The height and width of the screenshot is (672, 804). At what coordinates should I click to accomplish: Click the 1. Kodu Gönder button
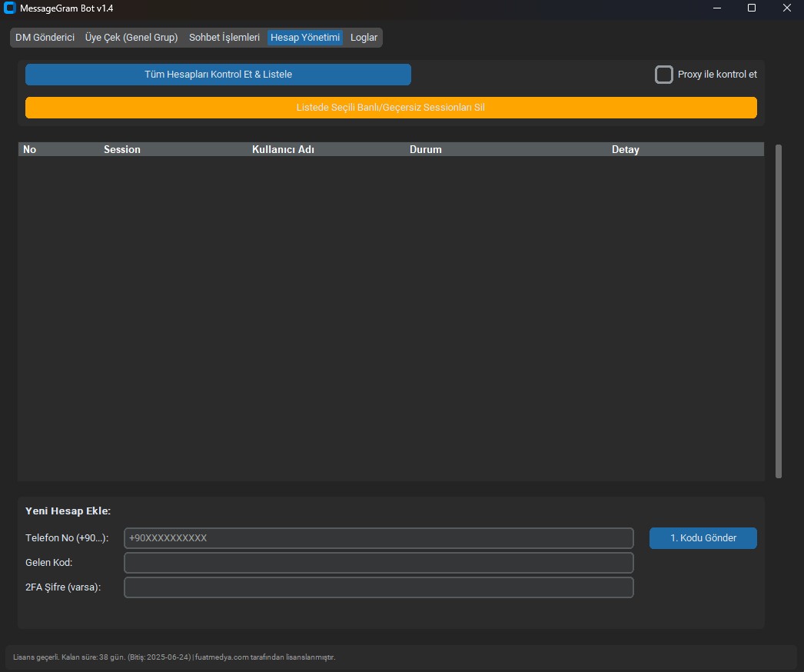[x=703, y=538]
